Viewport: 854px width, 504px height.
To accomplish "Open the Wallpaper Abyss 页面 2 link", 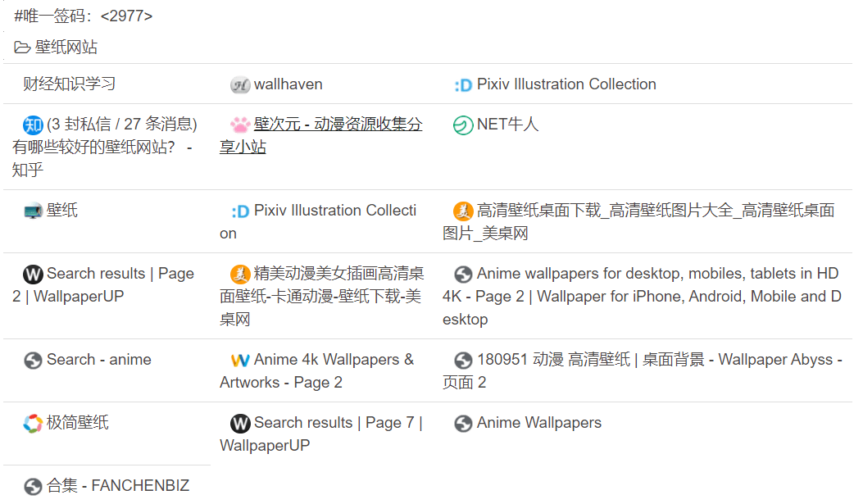I will (643, 371).
